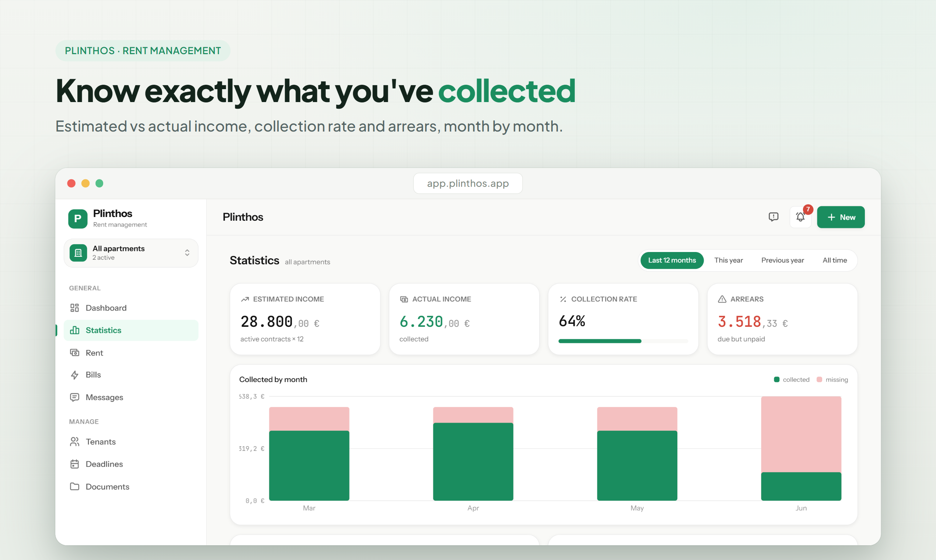
Task: Click the collection rate progress bar
Action: [x=623, y=341]
